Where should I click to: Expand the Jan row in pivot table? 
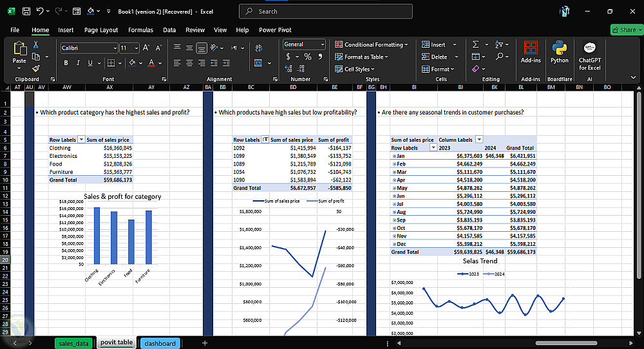[393, 156]
